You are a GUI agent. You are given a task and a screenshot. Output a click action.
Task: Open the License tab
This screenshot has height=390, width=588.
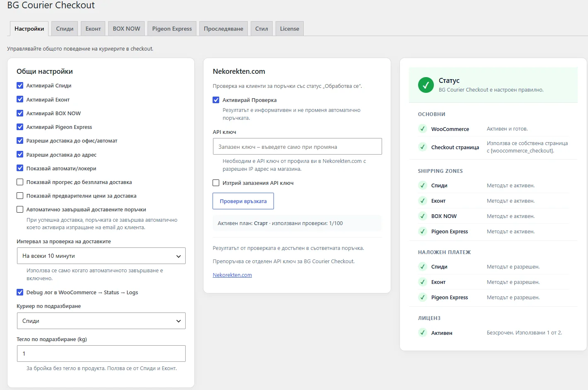tap(290, 29)
